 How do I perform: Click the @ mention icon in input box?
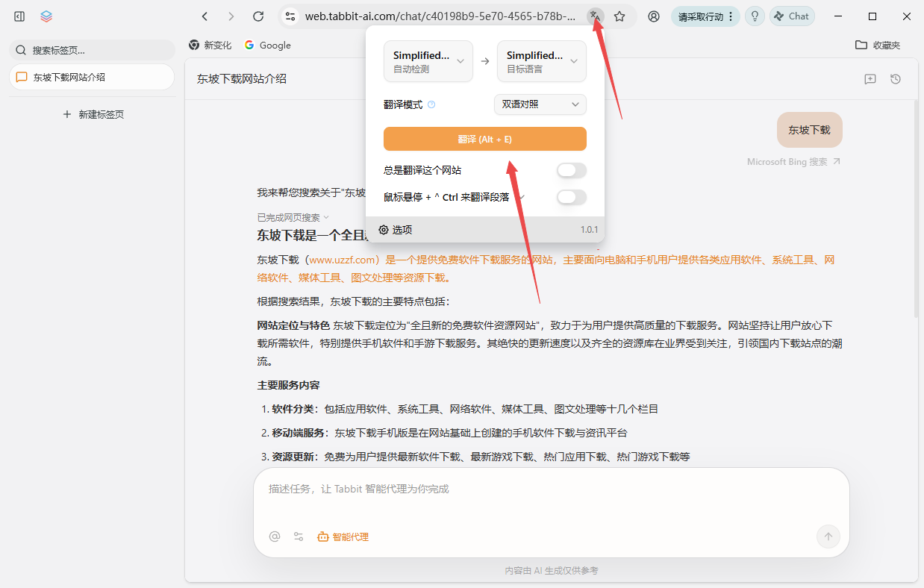click(275, 537)
